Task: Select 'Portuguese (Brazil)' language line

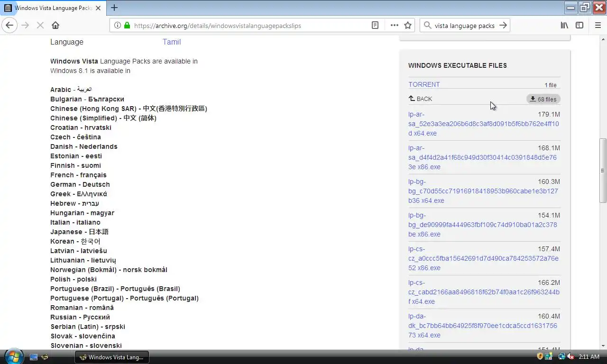Action: coord(115,289)
